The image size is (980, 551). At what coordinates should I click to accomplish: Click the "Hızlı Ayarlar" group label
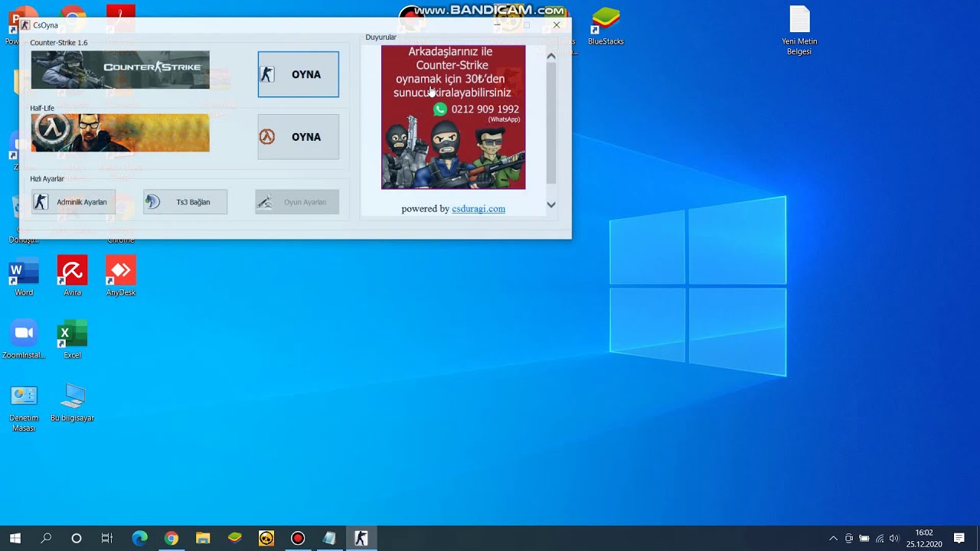(47, 179)
